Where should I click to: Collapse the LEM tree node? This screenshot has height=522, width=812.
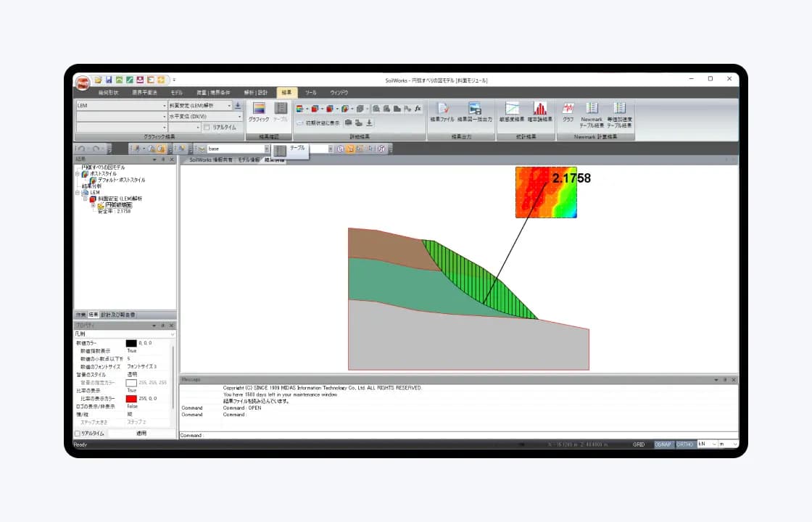pyautogui.click(x=78, y=193)
